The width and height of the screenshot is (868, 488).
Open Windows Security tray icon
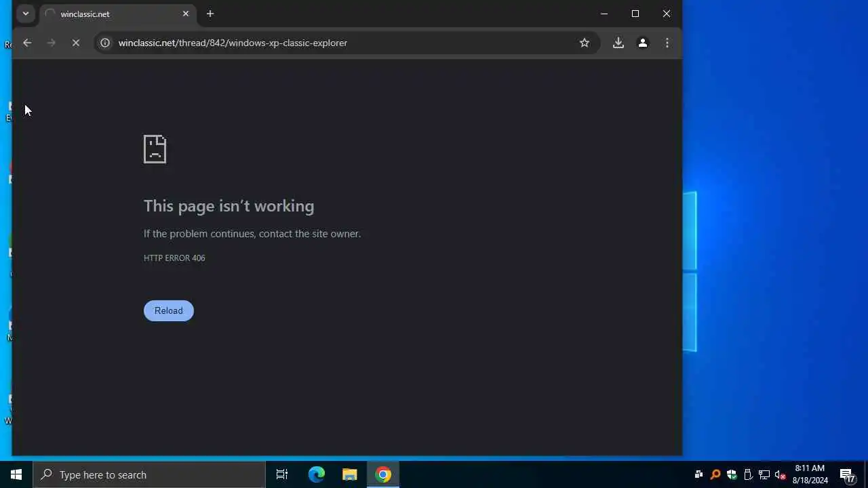tap(731, 474)
